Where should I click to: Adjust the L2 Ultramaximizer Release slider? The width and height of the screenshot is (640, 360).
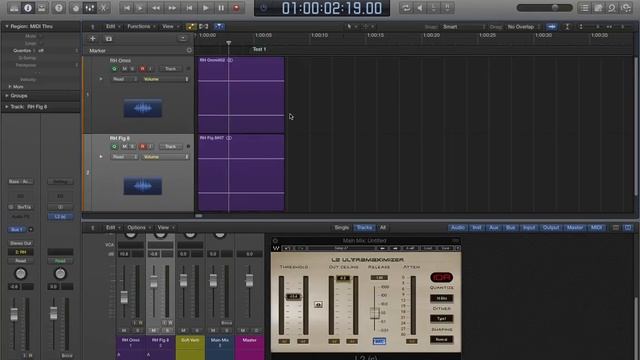tap(375, 313)
